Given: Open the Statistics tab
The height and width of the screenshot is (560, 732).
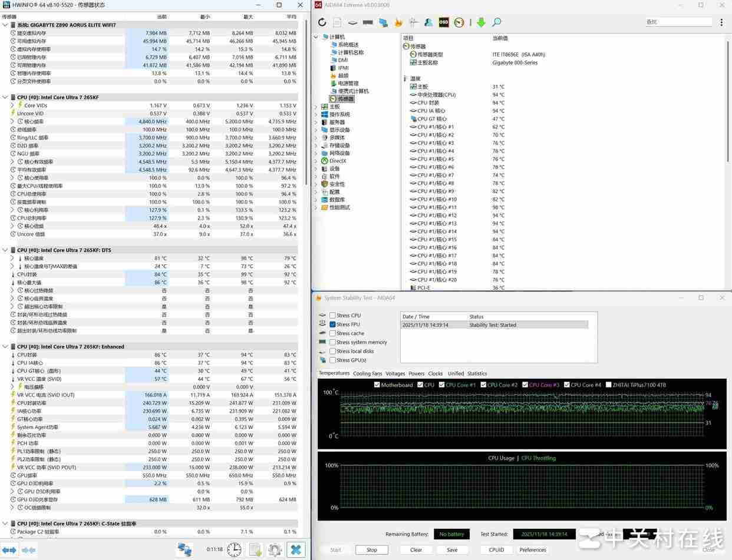Looking at the screenshot, I should pyautogui.click(x=477, y=373).
